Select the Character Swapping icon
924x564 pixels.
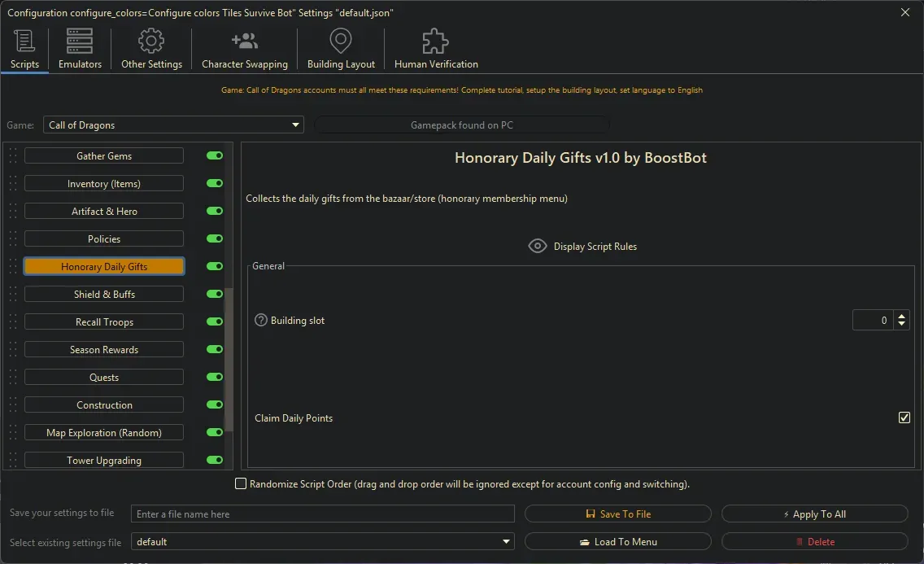[x=244, y=41]
